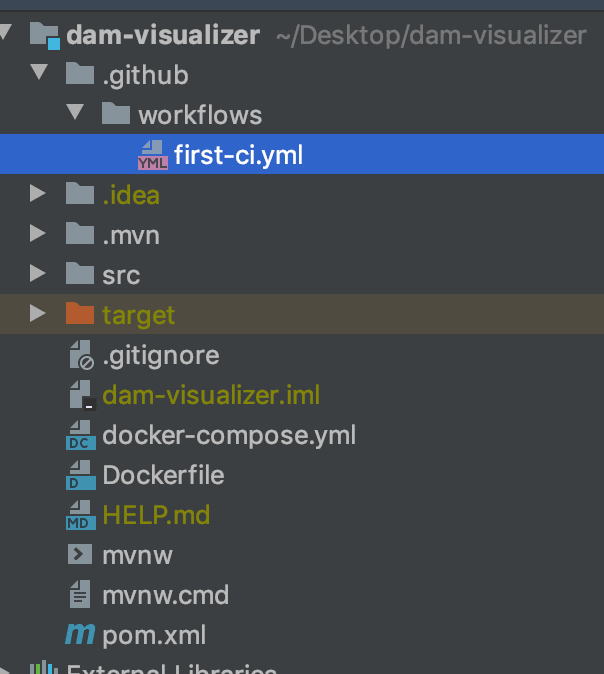
Task: Select the dam-visualizer.iml file
Action: [211, 395]
